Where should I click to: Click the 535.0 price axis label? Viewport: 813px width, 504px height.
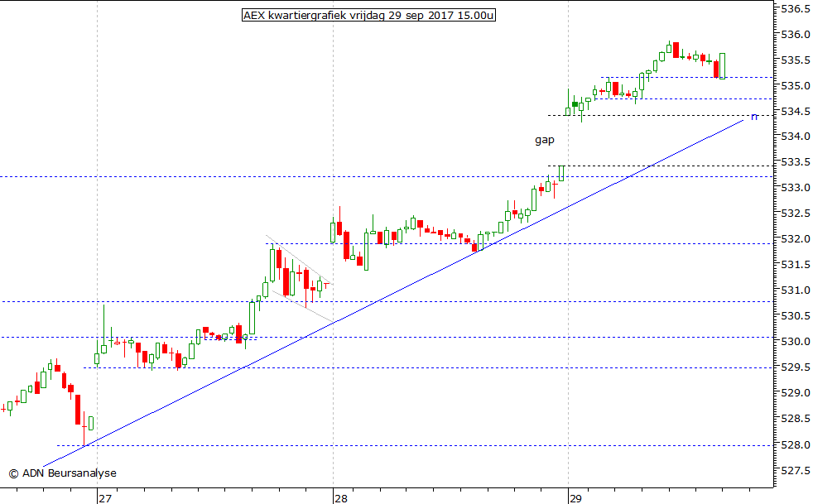pos(796,85)
